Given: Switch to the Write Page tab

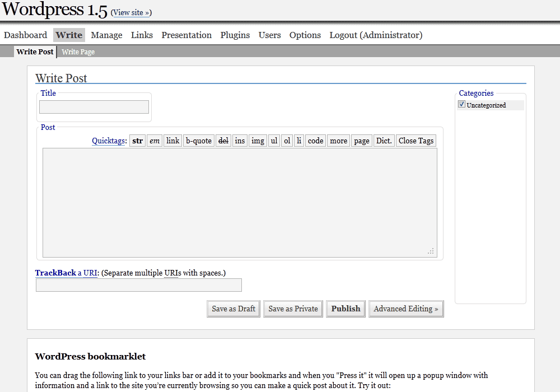Looking at the screenshot, I should click(78, 52).
